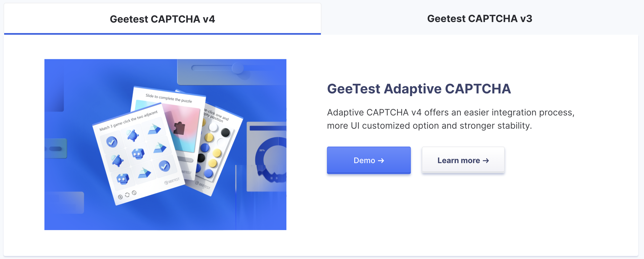Viewport: 644px width, 259px height.
Task: Click the checkmark in the grid's first tile
Action: pyautogui.click(x=112, y=142)
